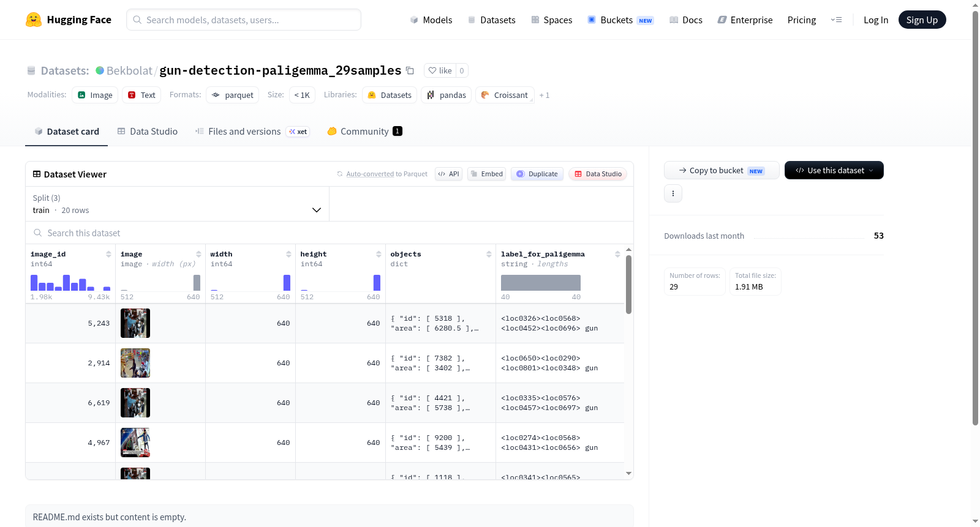Click the Sign Up button
The height and width of the screenshot is (527, 980).
pyautogui.click(x=922, y=20)
